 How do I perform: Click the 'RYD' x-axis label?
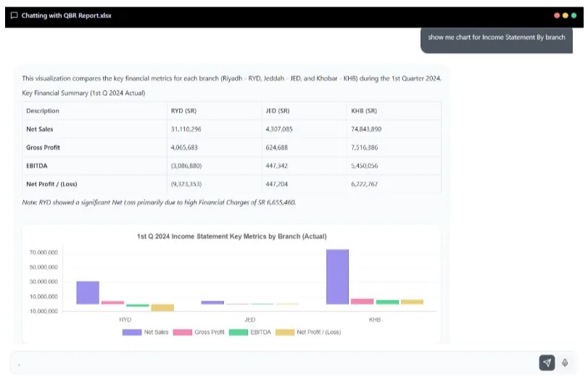pyautogui.click(x=125, y=319)
